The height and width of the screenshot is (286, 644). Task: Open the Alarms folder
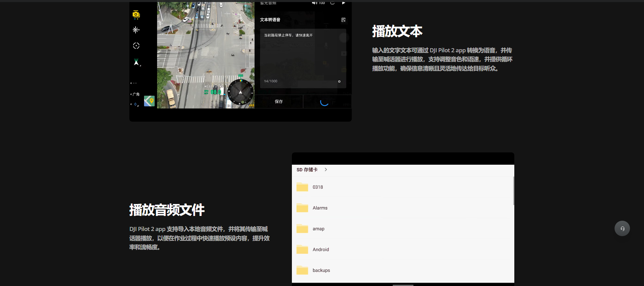coord(320,208)
